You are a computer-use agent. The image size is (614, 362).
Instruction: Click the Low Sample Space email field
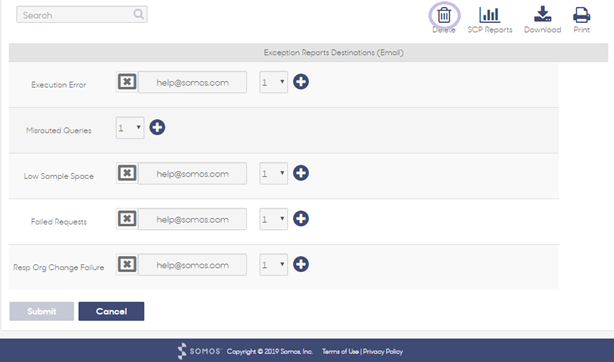tap(192, 174)
